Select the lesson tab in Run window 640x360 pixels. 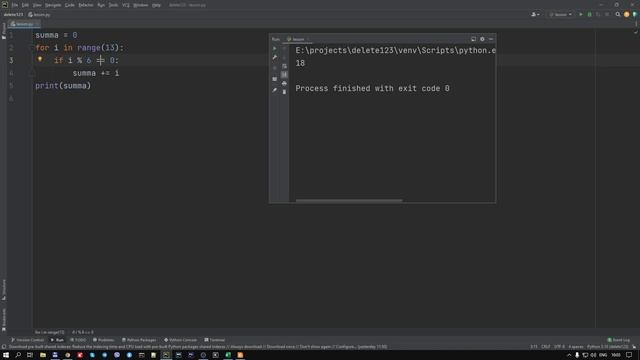[298, 39]
